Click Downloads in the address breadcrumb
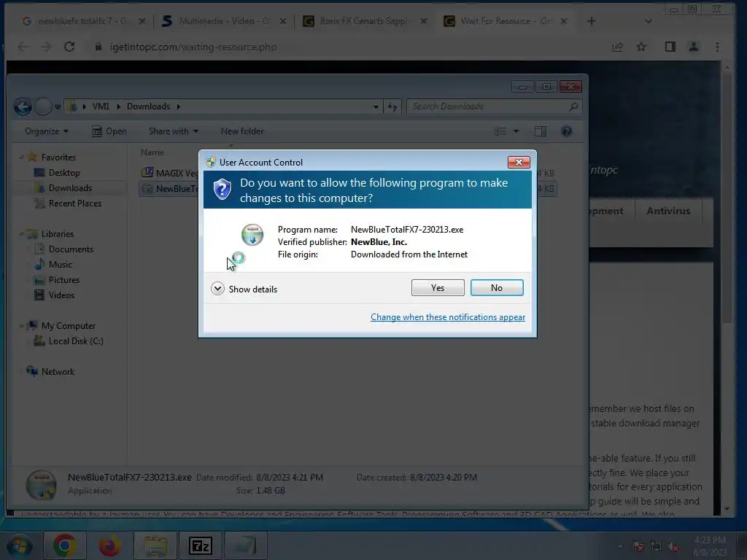Viewport: 747px width, 560px height. click(148, 106)
